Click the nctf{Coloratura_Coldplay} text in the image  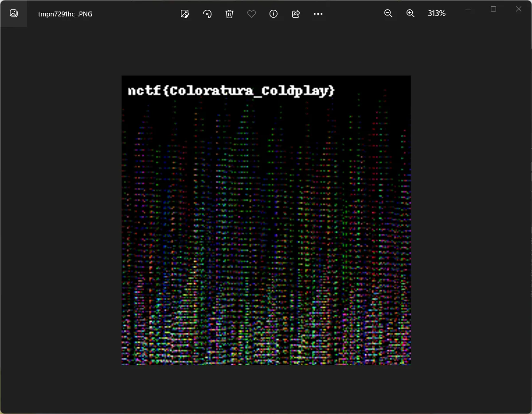(231, 91)
